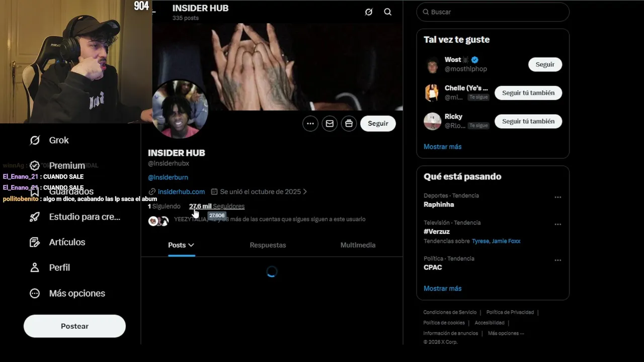
Task: Open the Raphinha trend
Action: tap(439, 205)
